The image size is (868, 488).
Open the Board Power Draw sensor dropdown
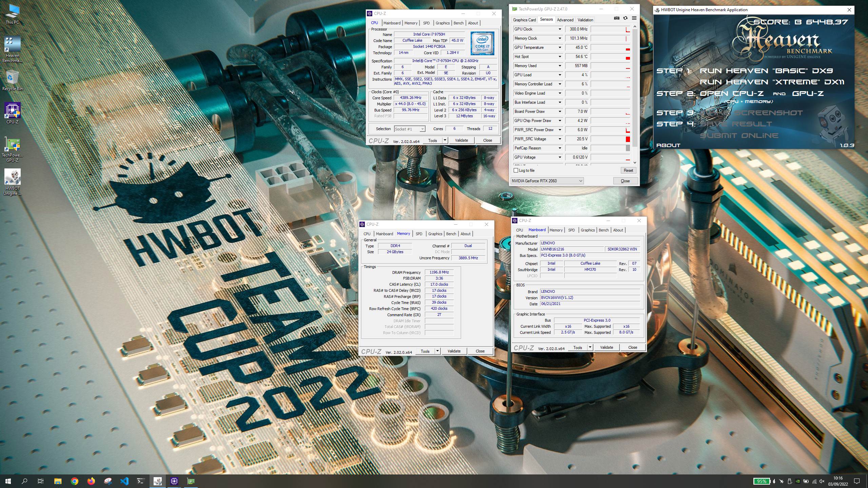coord(560,111)
